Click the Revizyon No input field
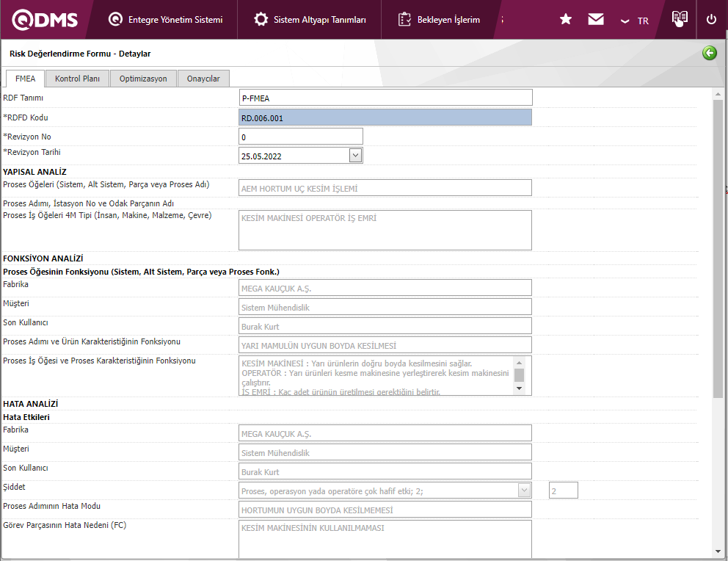 [x=301, y=137]
